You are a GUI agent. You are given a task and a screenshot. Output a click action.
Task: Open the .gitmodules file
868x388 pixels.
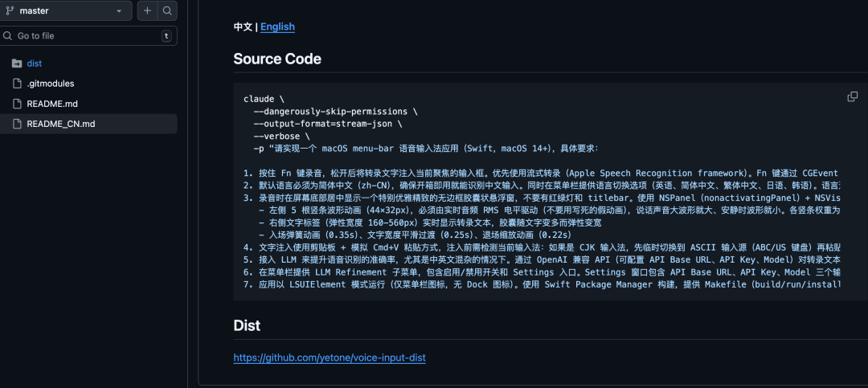pos(51,84)
